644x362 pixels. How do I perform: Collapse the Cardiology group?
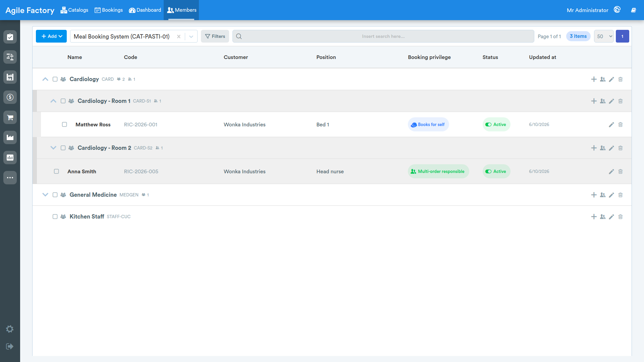pos(45,79)
